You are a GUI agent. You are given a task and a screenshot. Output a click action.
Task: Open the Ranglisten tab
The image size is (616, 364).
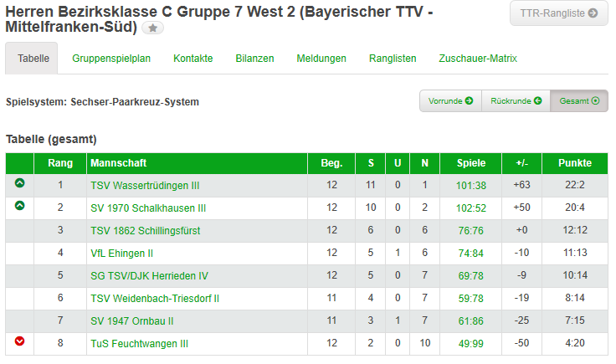(393, 59)
